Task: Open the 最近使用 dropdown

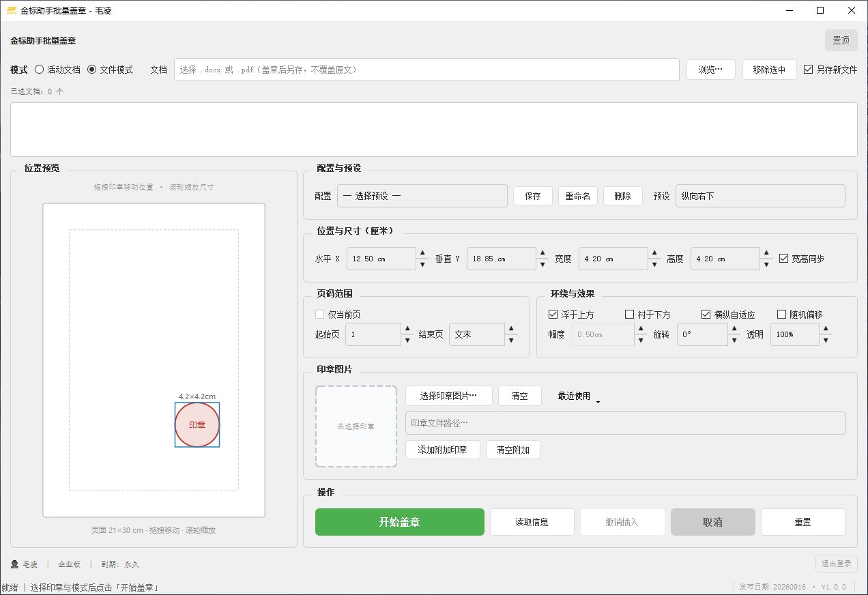Action: pyautogui.click(x=579, y=396)
